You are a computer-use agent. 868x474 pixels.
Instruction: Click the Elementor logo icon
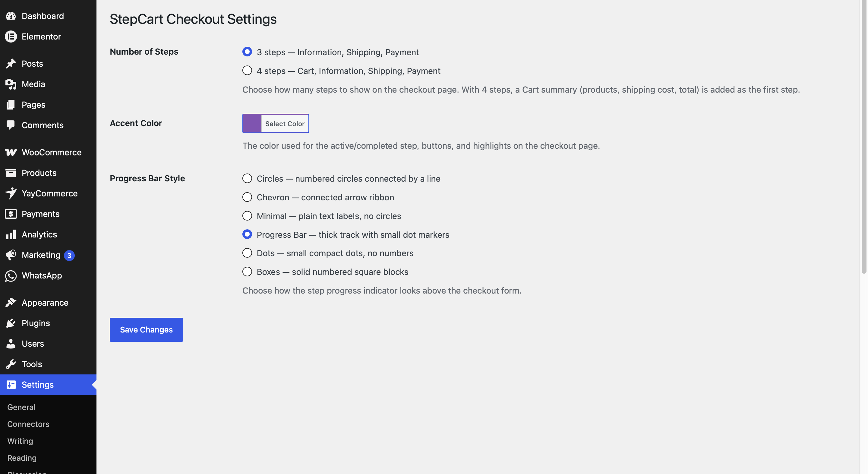tap(11, 37)
